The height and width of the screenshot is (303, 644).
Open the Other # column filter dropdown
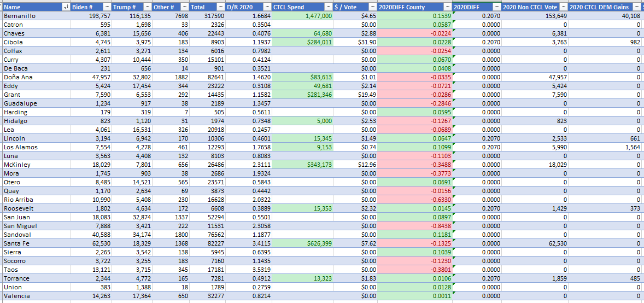click(x=185, y=8)
